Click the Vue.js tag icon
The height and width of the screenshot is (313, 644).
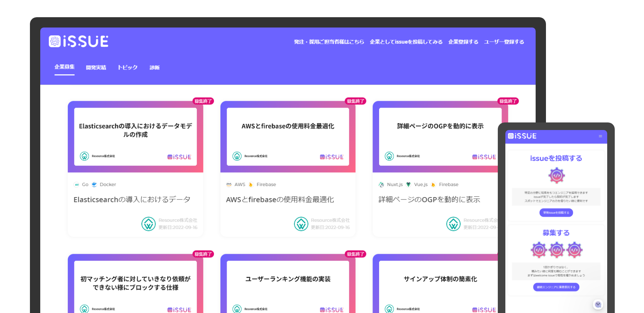408,185
